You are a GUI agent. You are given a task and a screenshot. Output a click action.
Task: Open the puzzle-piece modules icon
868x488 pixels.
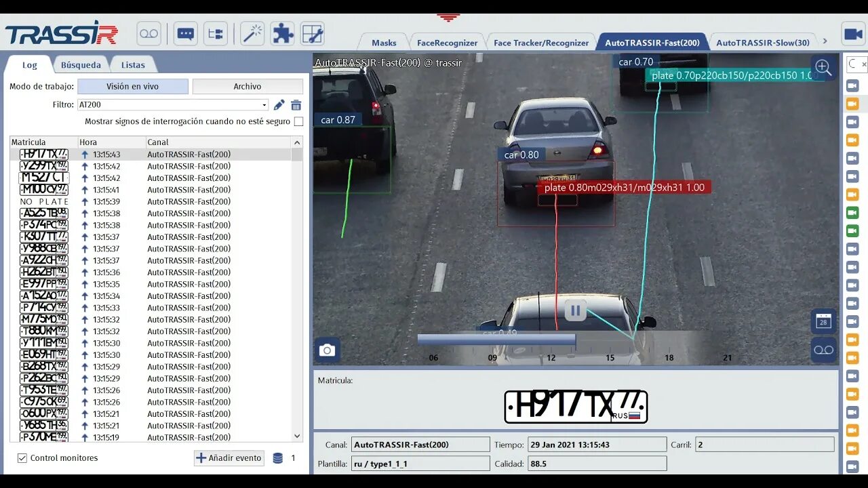click(x=283, y=33)
